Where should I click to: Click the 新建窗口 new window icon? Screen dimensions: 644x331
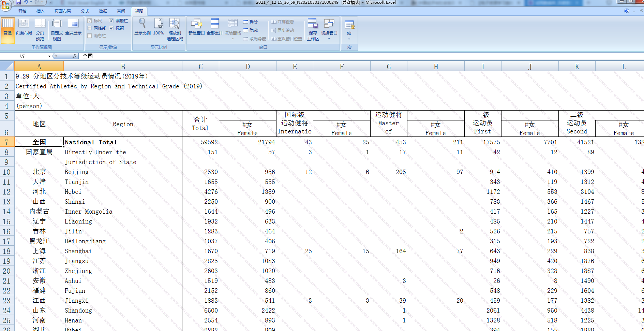196,27
